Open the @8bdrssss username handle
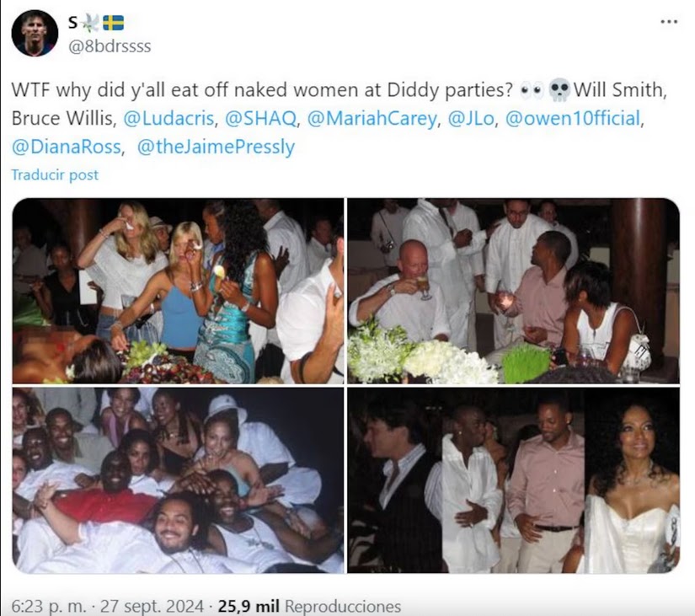The image size is (695, 616). tap(110, 46)
